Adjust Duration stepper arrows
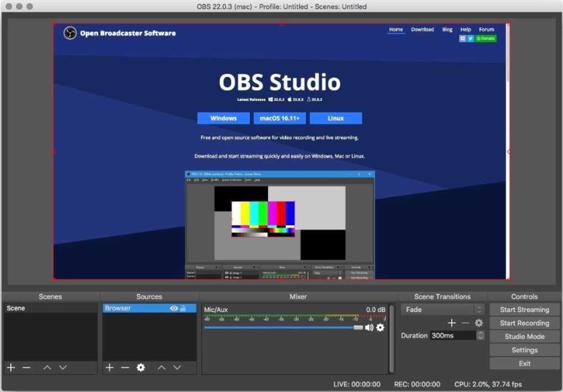This screenshot has height=392, width=563. (x=480, y=335)
